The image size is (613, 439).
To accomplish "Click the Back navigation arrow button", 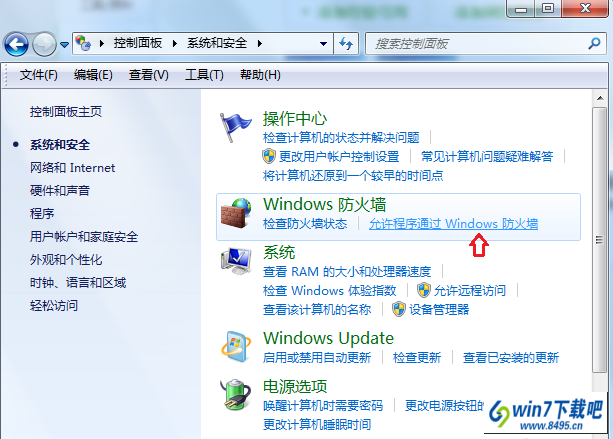I will pyautogui.click(x=16, y=44).
